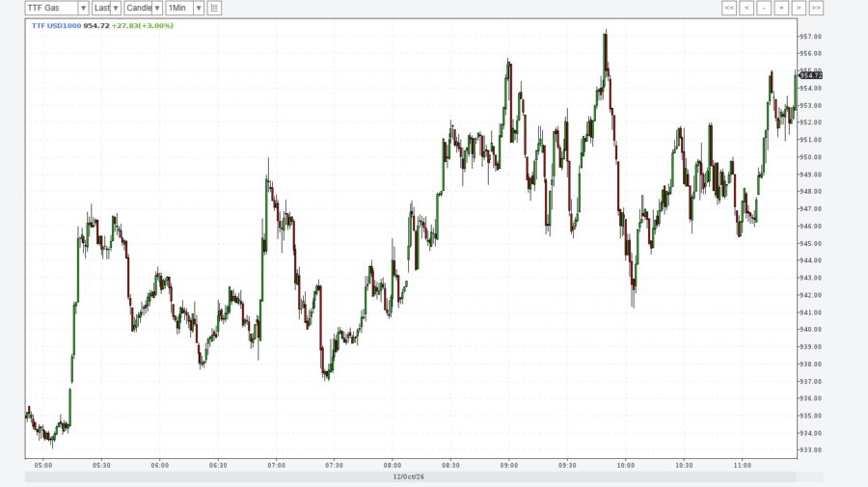Step chart back with < button
Viewport: 868px width, 487px height.
[746, 8]
